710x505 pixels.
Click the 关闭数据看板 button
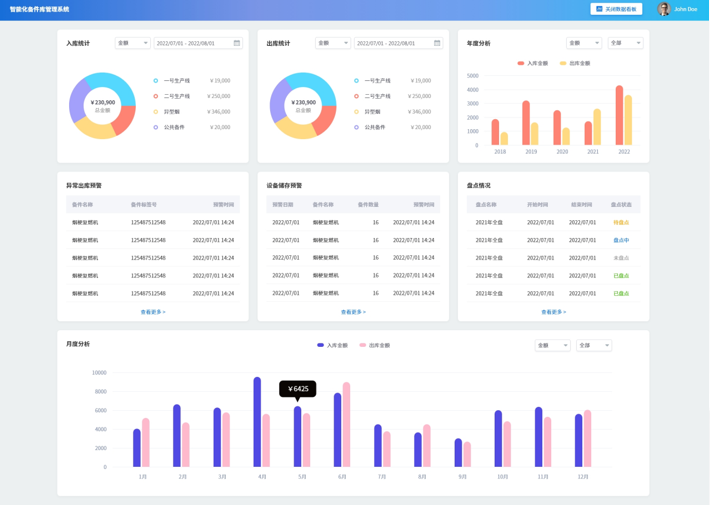[616, 9]
